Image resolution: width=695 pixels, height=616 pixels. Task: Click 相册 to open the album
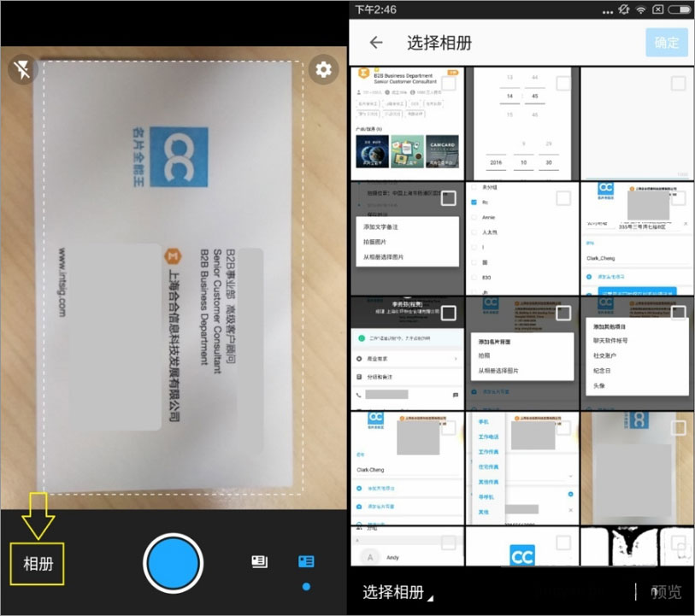(x=38, y=565)
